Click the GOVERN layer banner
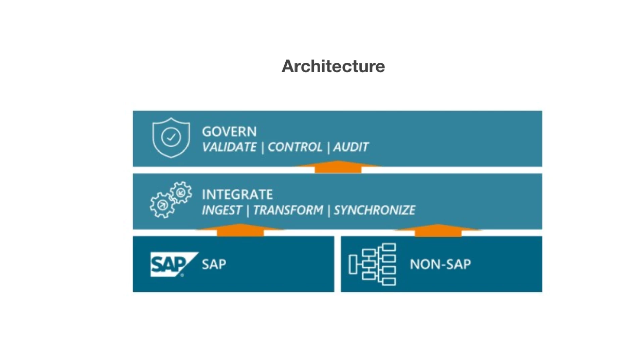 point(337,138)
